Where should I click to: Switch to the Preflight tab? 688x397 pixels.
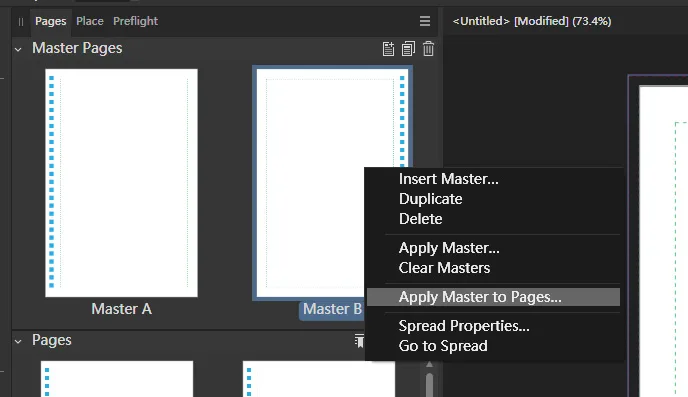point(135,21)
